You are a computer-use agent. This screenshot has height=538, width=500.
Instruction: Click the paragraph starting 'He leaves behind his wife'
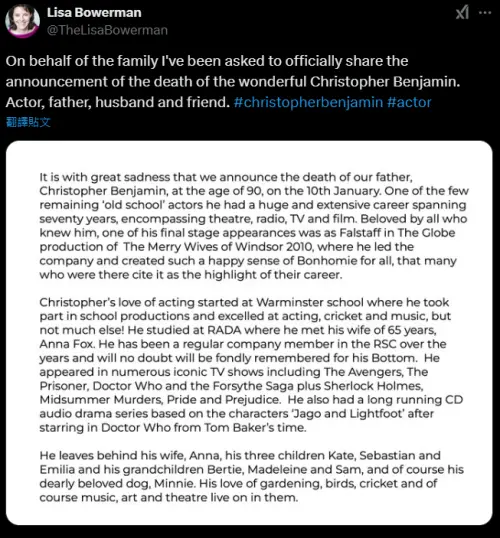tap(252, 476)
